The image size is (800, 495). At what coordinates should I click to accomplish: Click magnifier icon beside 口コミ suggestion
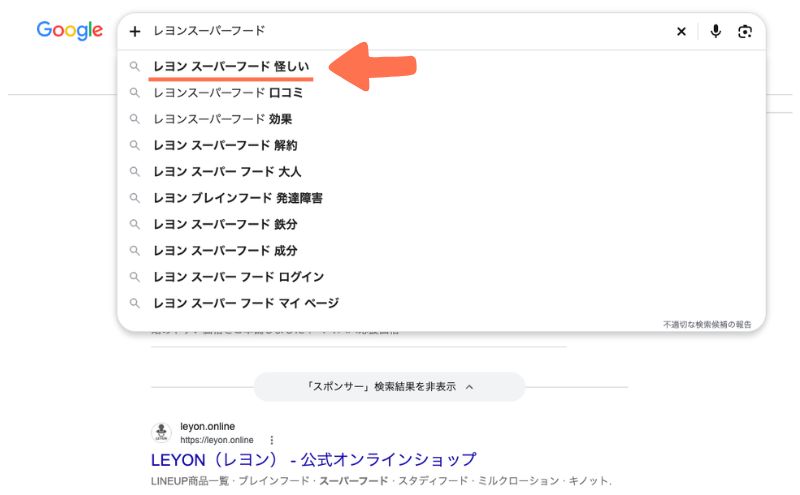(134, 92)
